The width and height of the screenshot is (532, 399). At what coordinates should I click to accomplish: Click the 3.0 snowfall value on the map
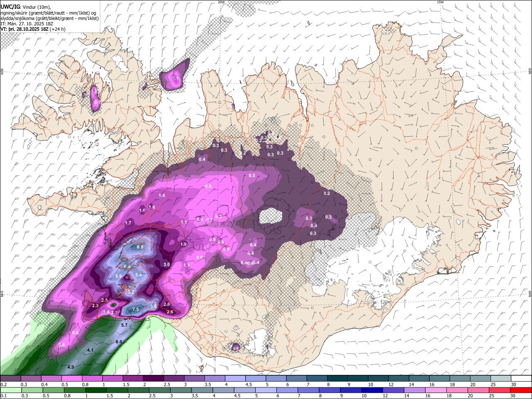[x=167, y=264]
